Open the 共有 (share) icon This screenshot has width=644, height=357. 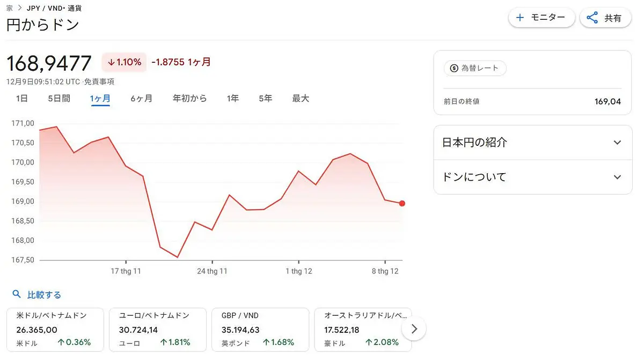592,17
